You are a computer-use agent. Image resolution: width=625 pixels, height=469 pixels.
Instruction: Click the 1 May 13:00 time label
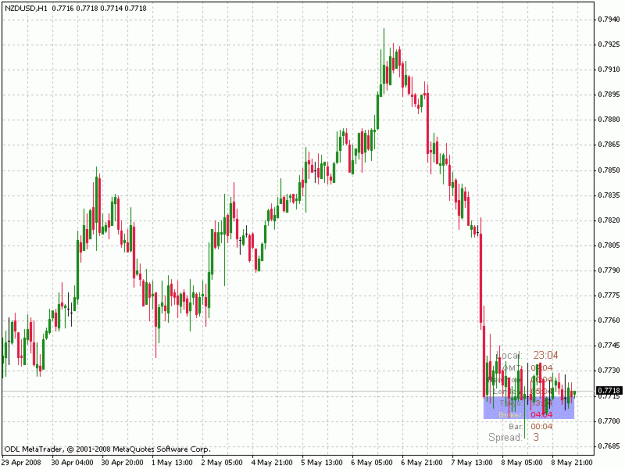[x=172, y=463]
